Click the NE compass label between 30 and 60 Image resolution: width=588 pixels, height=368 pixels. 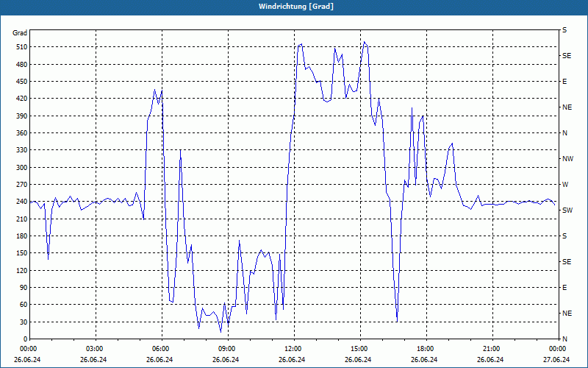pos(567,314)
